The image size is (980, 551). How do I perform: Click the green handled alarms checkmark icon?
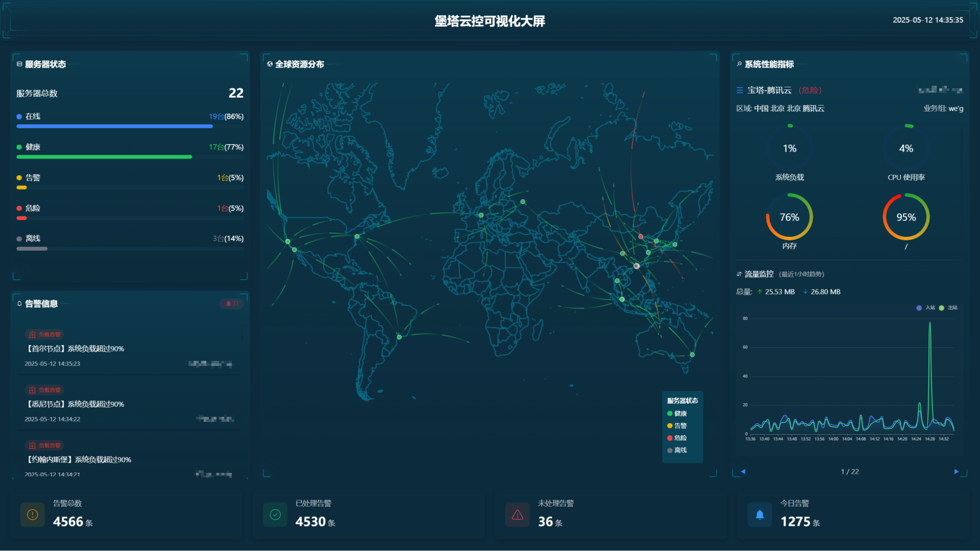pos(275,515)
